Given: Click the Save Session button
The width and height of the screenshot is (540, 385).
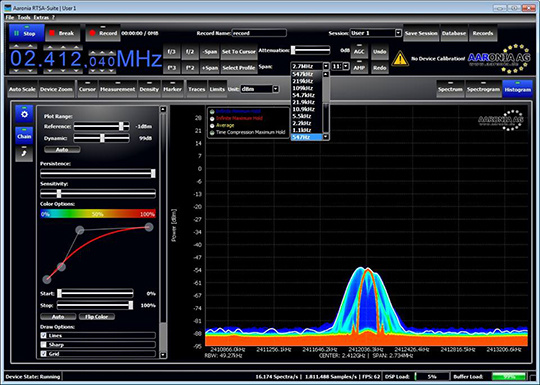Looking at the screenshot, I should pos(421,33).
